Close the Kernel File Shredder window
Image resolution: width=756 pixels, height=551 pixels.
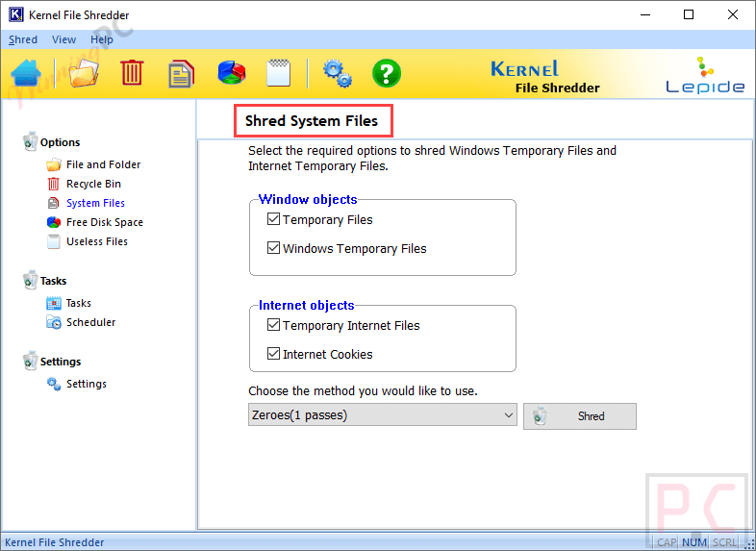pos(733,14)
